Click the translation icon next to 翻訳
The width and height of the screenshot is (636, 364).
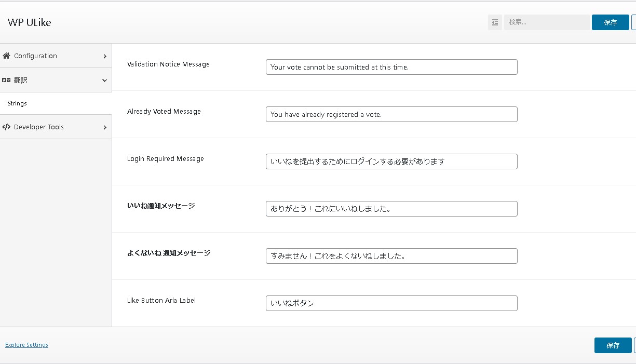(6, 80)
